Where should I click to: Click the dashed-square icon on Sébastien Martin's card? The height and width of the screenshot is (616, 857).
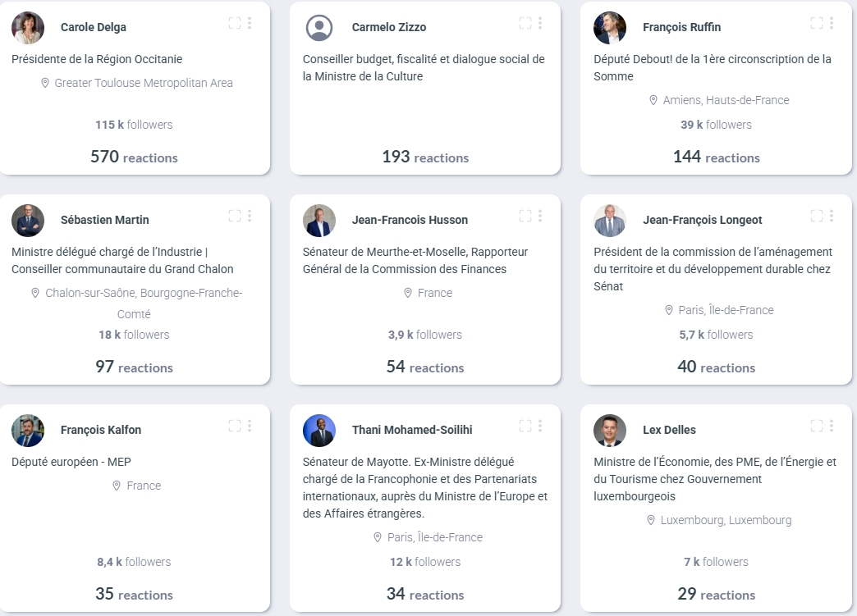pyautogui.click(x=235, y=217)
